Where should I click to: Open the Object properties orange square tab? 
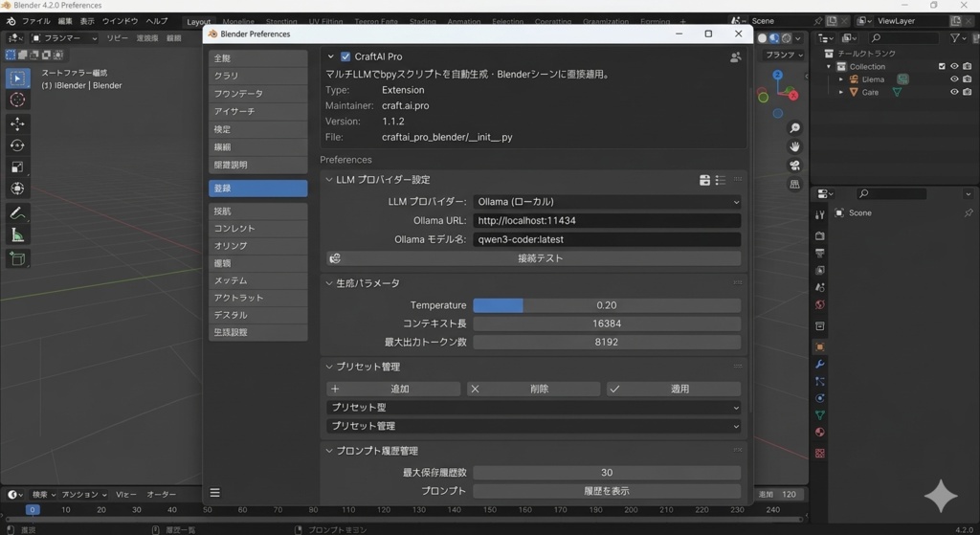tap(820, 346)
